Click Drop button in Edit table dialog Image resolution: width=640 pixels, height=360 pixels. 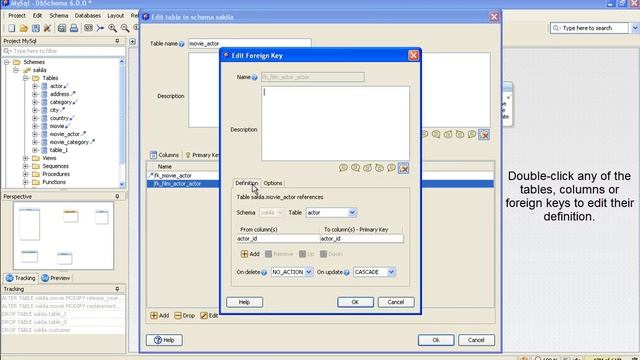[x=184, y=316]
